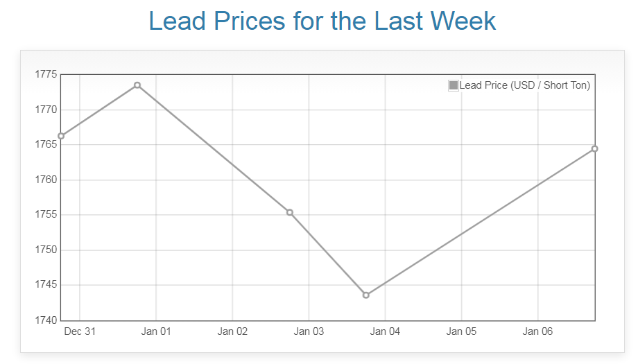This screenshot has height=364, width=638.
Task: Click the 1760 y-axis value
Action: tap(45, 180)
